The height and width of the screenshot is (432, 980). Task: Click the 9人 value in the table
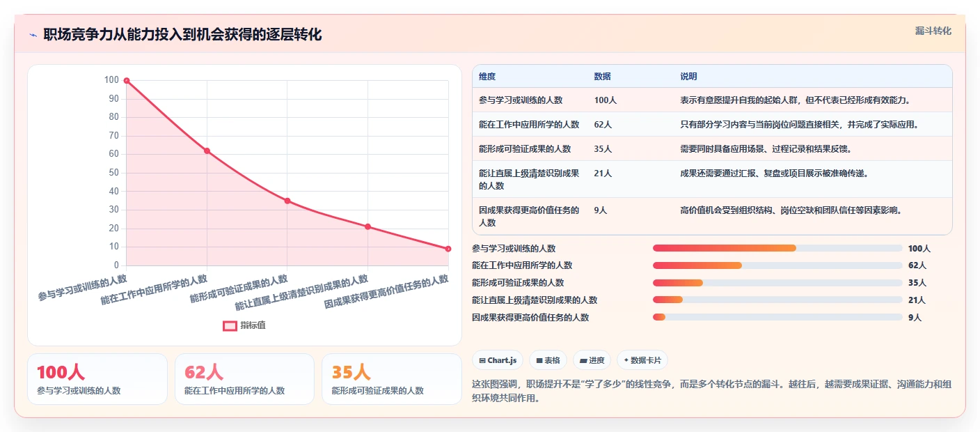601,210
